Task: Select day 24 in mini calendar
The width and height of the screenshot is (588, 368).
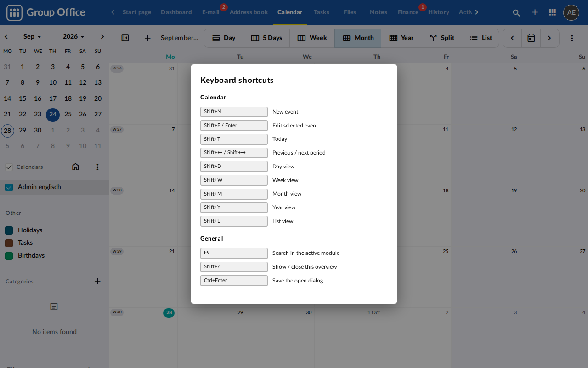Action: (53, 115)
